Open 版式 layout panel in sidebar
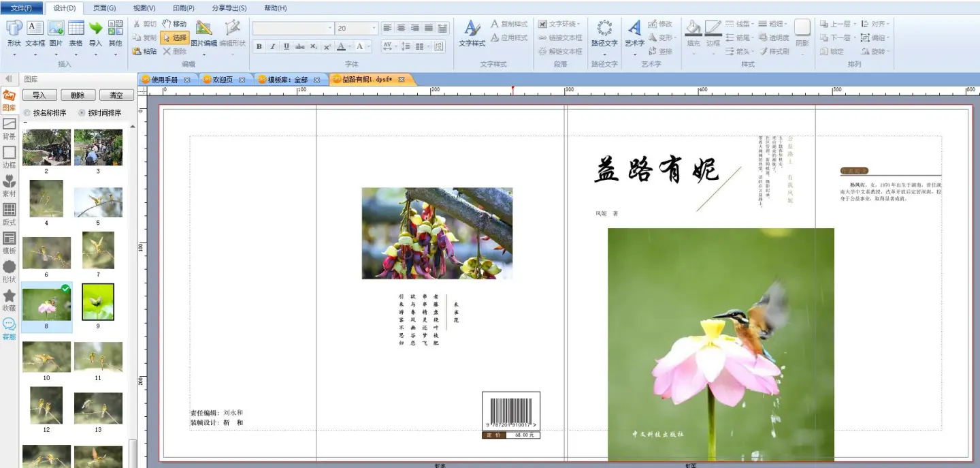 [x=9, y=215]
